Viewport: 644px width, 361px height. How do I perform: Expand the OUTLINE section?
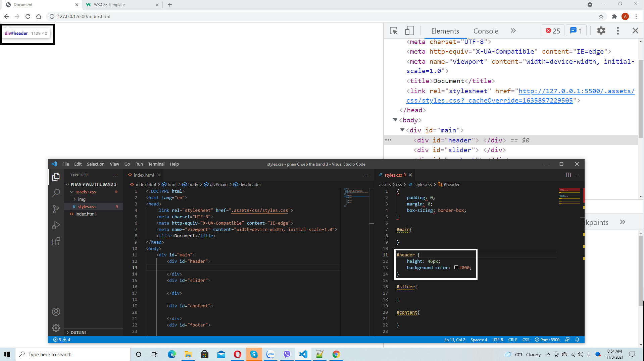[78, 333]
